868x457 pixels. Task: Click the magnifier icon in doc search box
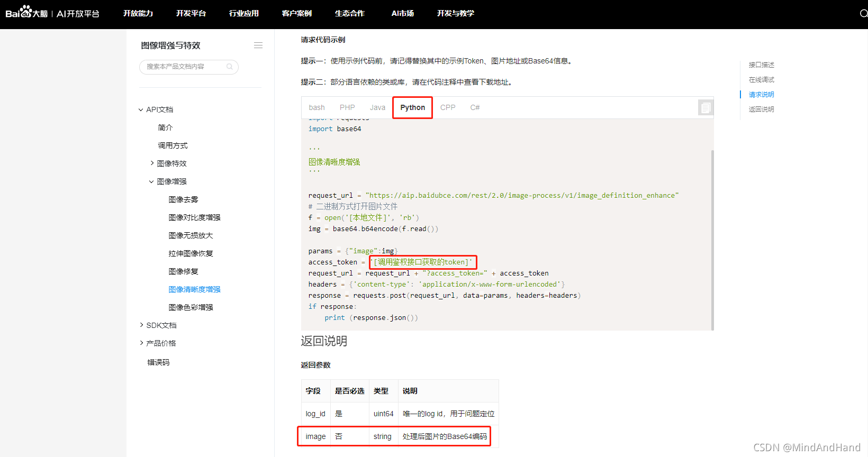point(230,67)
